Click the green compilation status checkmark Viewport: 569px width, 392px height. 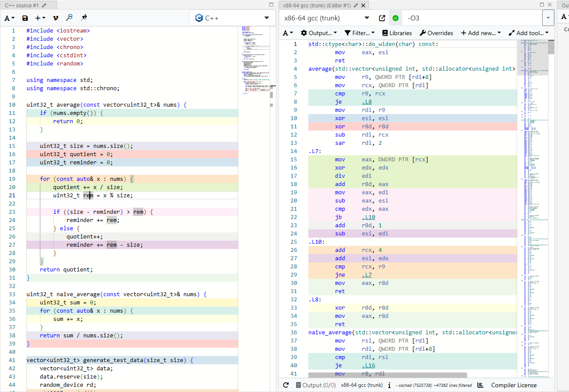[x=395, y=18]
